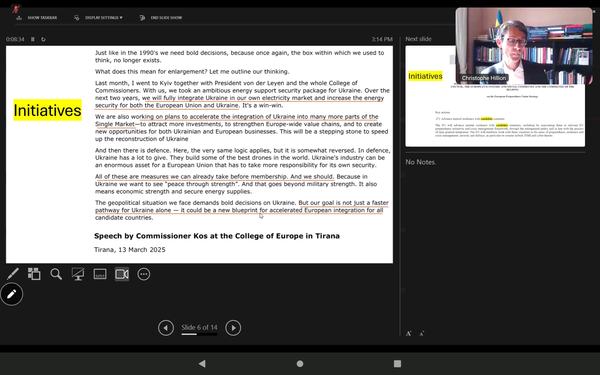600x375 pixels.
Task: Black out the slide show screen
Action: coord(78,274)
